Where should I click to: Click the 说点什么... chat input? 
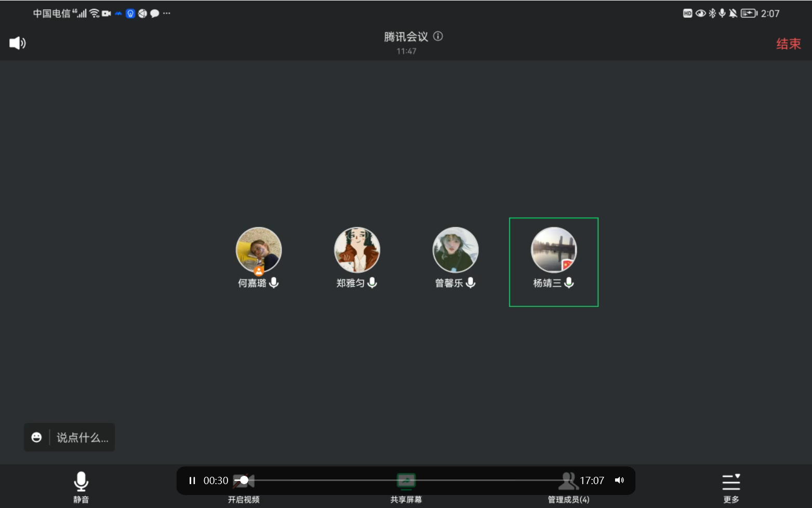coord(82,437)
